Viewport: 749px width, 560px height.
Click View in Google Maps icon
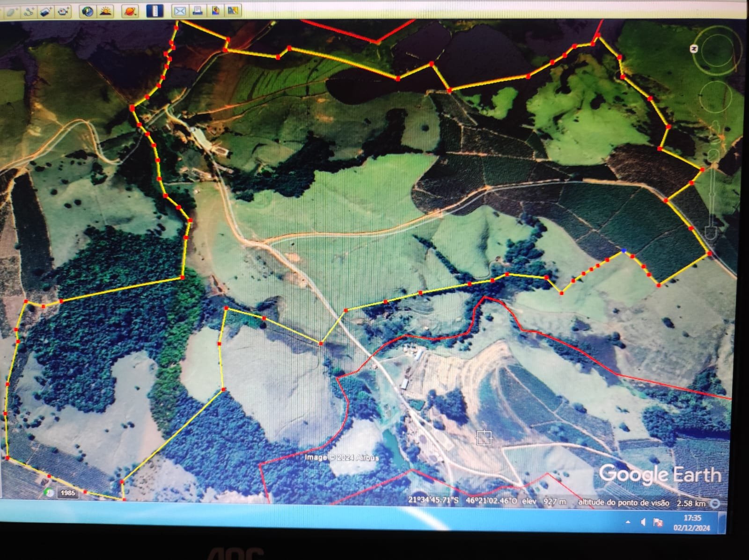click(x=233, y=10)
